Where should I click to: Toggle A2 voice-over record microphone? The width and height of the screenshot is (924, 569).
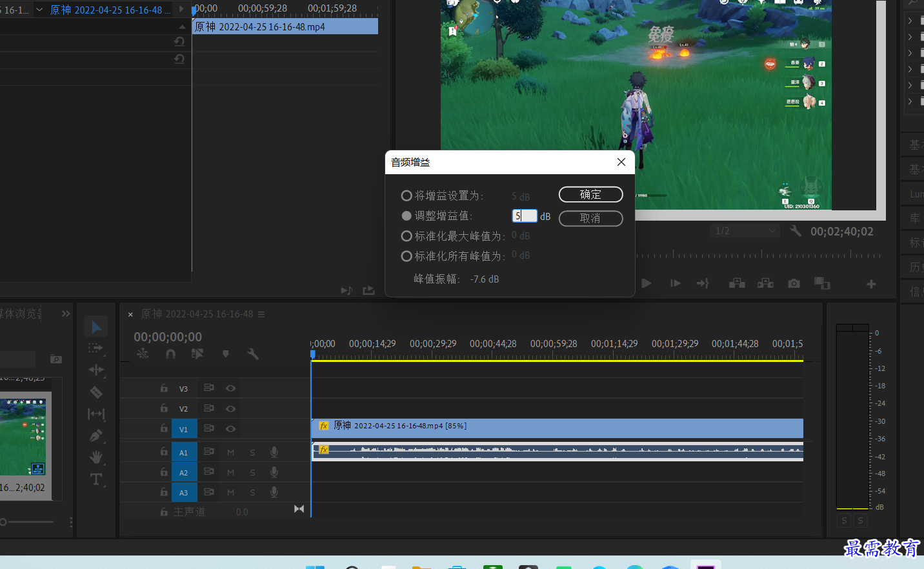point(274,473)
